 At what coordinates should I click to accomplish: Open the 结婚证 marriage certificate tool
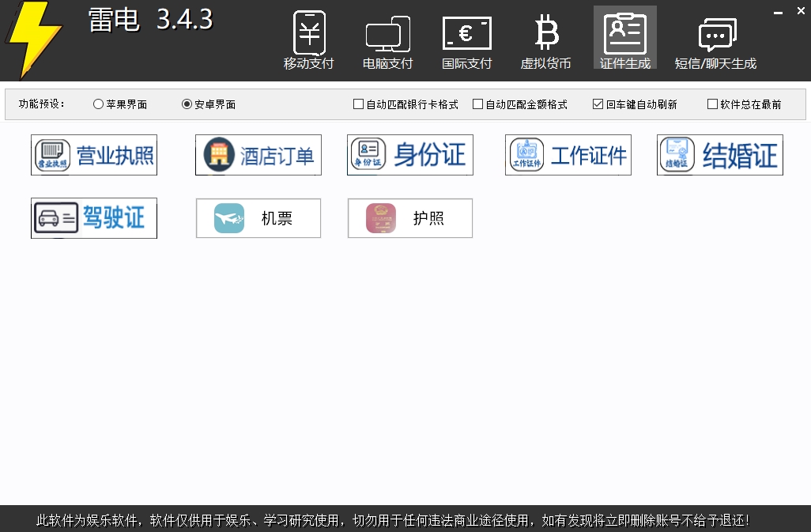[x=719, y=154]
